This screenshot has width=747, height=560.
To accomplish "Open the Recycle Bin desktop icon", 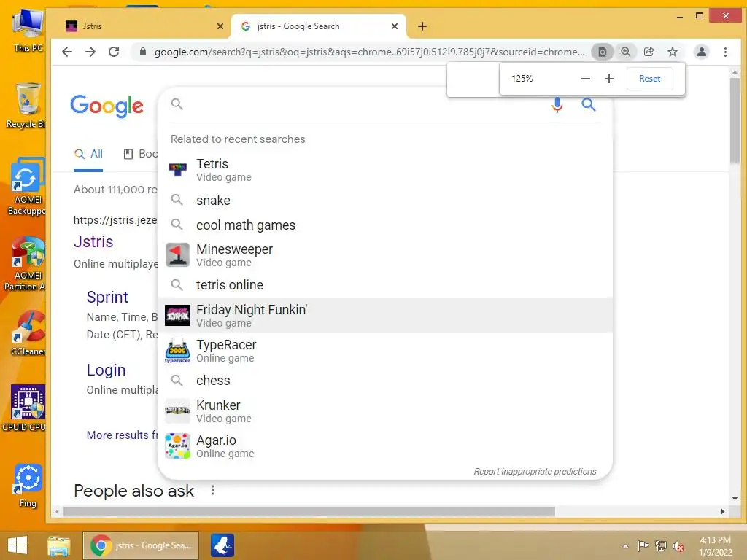I will [26, 106].
